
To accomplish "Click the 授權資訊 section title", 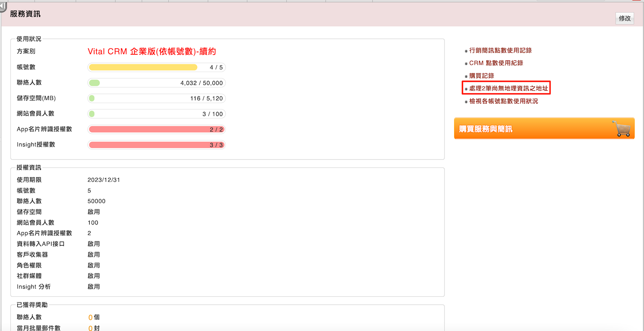I will coord(29,168).
